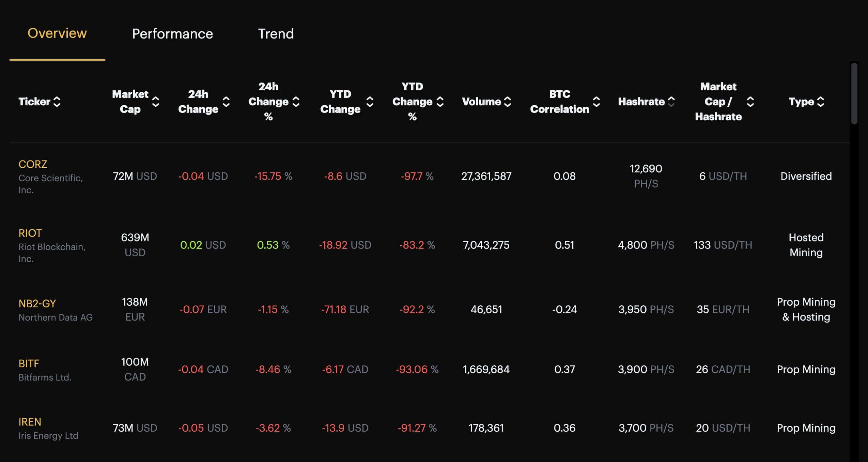868x462 pixels.
Task: Open the IREN ticker link
Action: click(x=30, y=422)
